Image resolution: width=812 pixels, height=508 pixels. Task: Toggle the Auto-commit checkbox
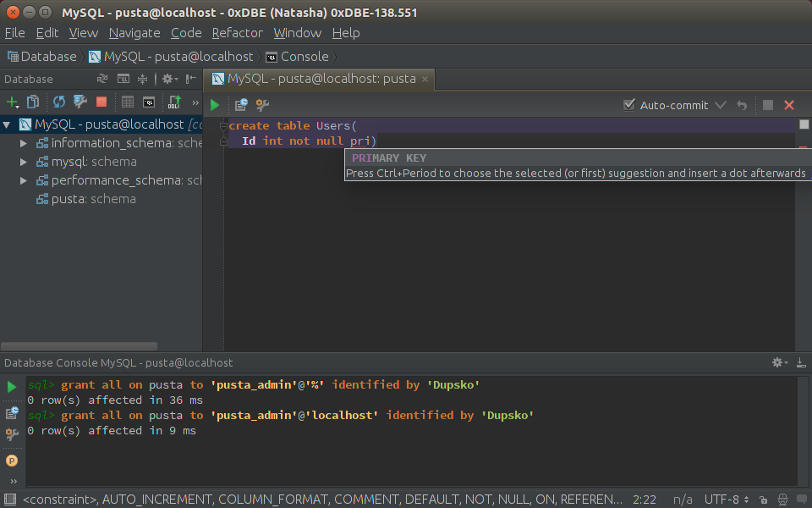tap(628, 105)
